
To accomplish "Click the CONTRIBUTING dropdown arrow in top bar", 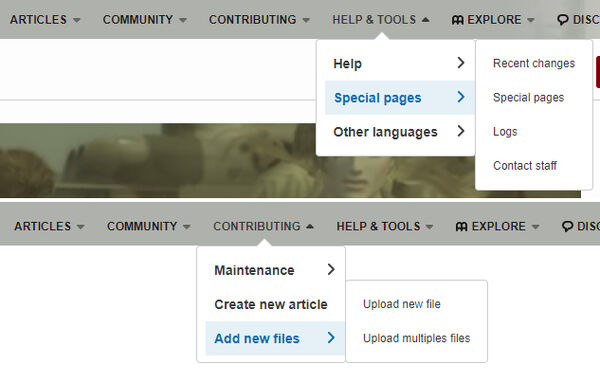I will 306,20.
